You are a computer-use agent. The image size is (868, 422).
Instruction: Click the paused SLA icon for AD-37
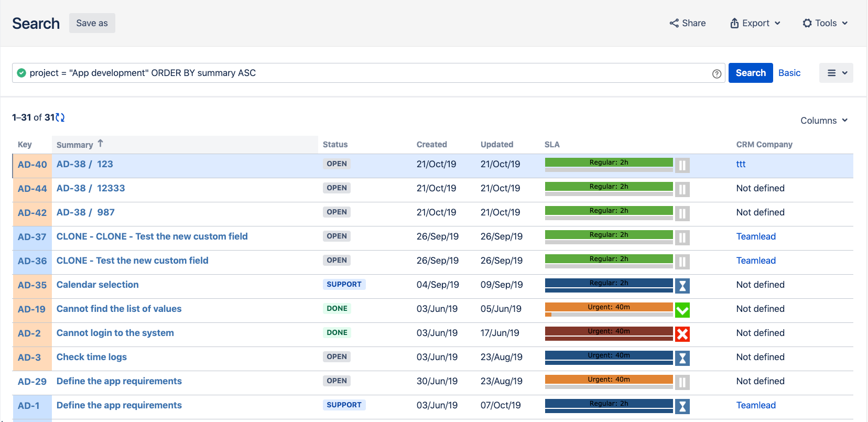click(682, 238)
